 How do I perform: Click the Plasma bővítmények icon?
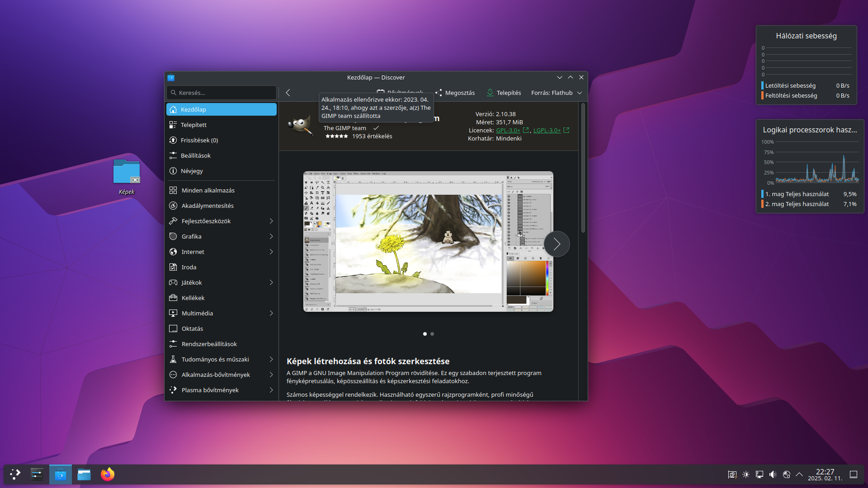pos(173,390)
